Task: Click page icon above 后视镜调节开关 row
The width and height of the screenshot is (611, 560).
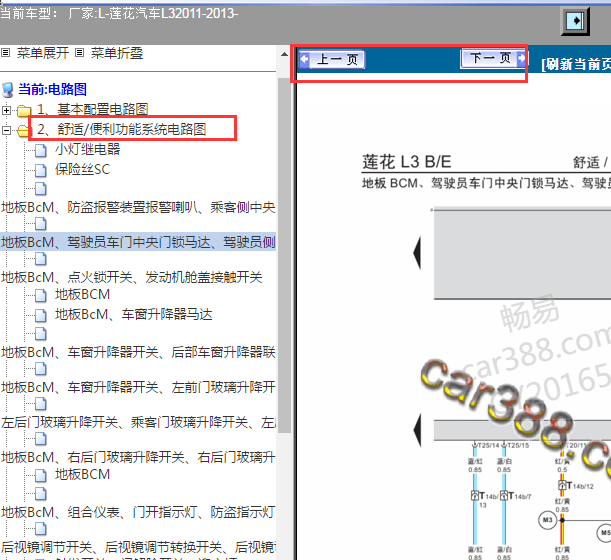Action: [41, 529]
